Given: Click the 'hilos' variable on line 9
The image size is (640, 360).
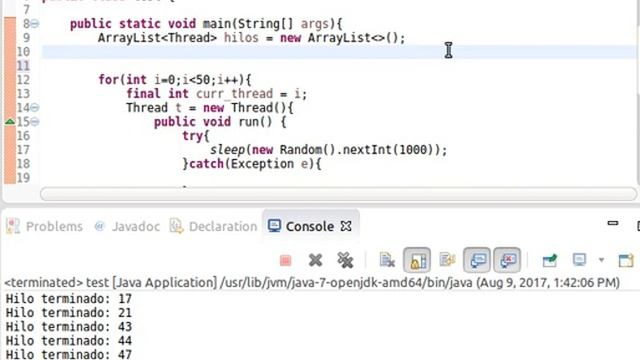Looking at the screenshot, I should click(241, 38).
